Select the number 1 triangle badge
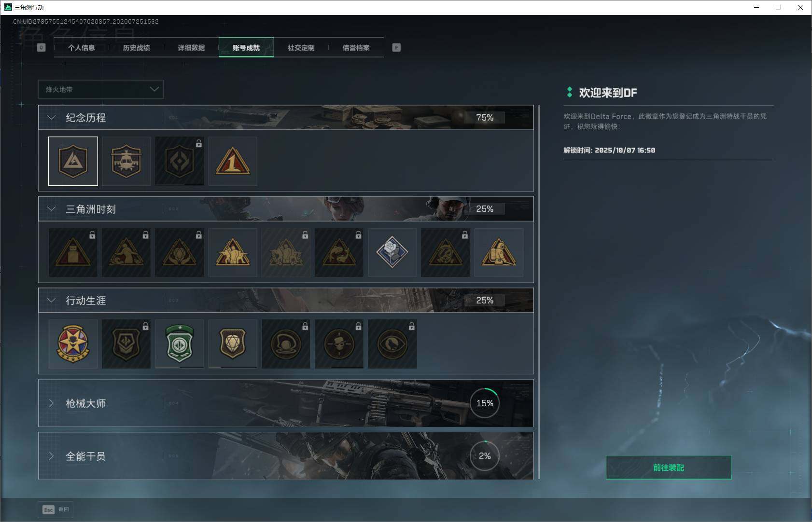The image size is (812, 522). 233,161
